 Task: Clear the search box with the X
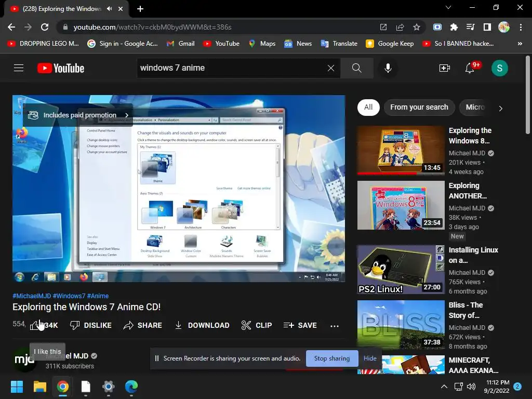[331, 68]
